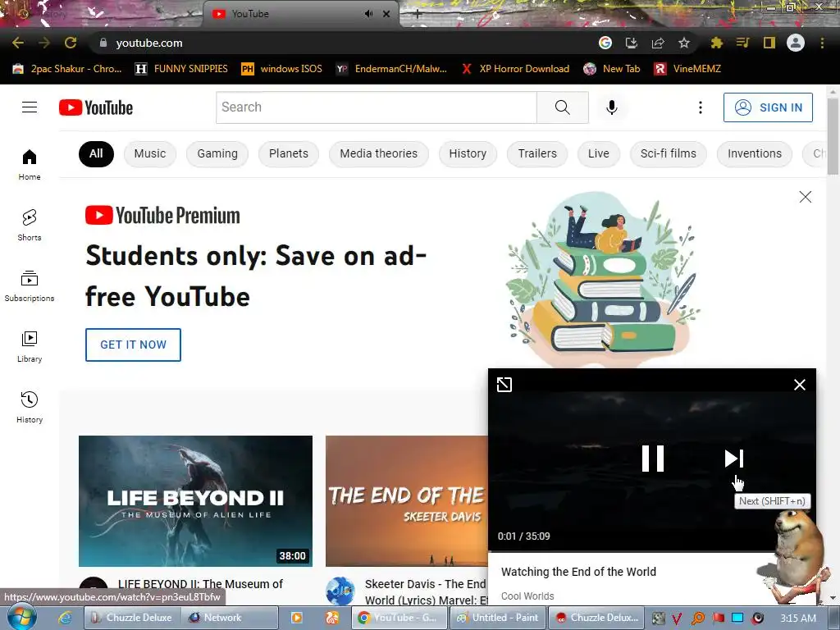Image resolution: width=840 pixels, height=630 pixels.
Task: Expand the miniplayer to full view
Action: click(x=504, y=384)
